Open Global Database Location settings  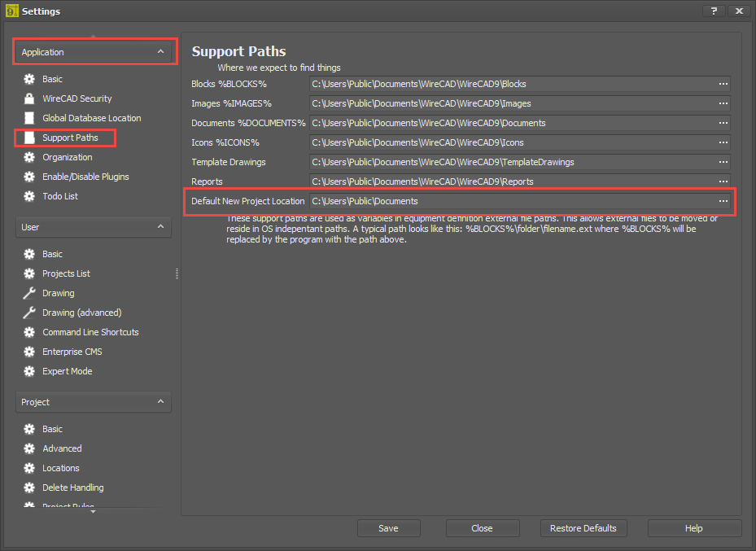pyautogui.click(x=92, y=118)
